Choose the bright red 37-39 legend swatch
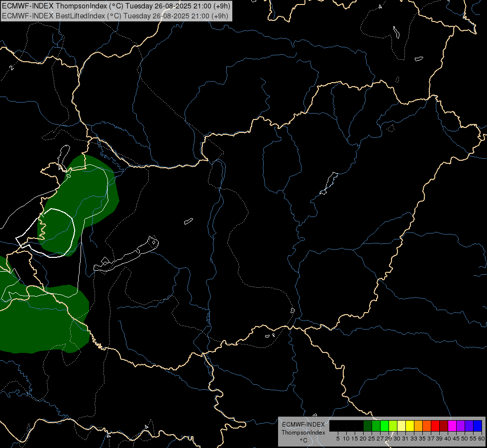487x448 pixels. coord(435,426)
